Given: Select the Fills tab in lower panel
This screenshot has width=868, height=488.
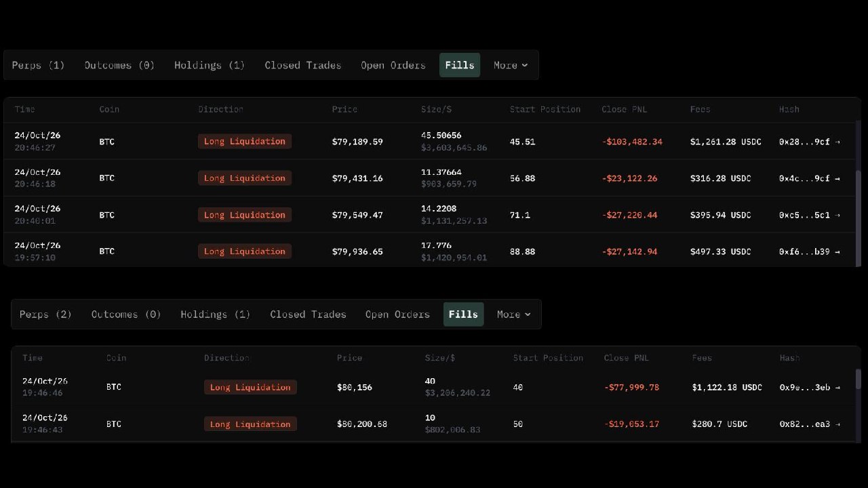Looking at the screenshot, I should coord(464,314).
